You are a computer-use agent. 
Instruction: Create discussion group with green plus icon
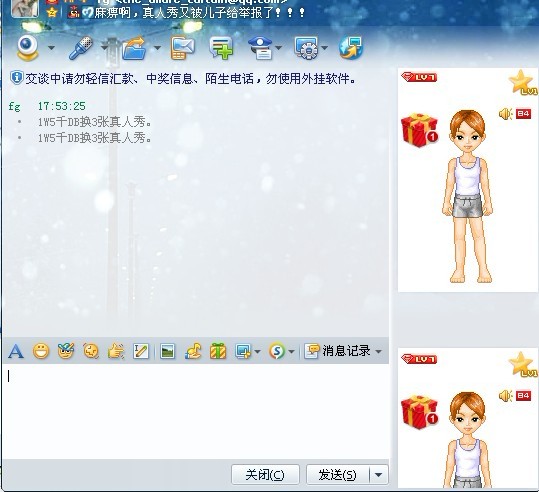221,48
